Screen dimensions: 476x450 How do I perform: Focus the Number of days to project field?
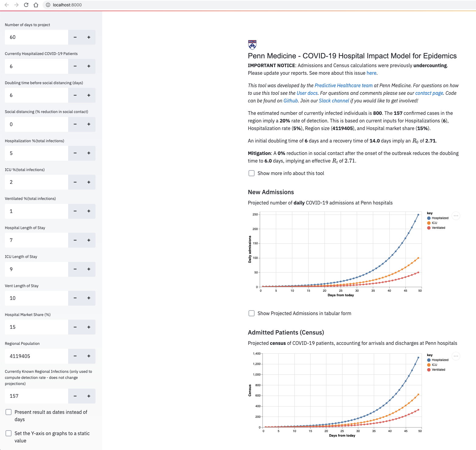[36, 37]
